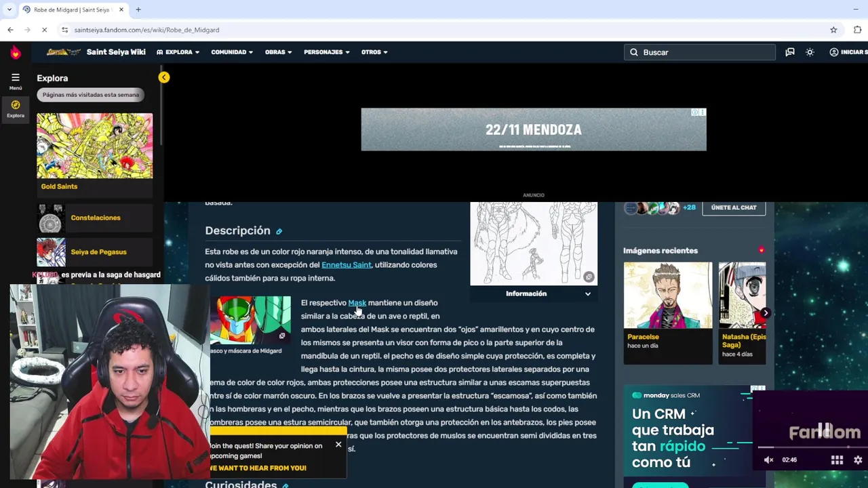This screenshot has width=868, height=488.
Task: Click the Saint Seiya logo image
Action: 64,52
